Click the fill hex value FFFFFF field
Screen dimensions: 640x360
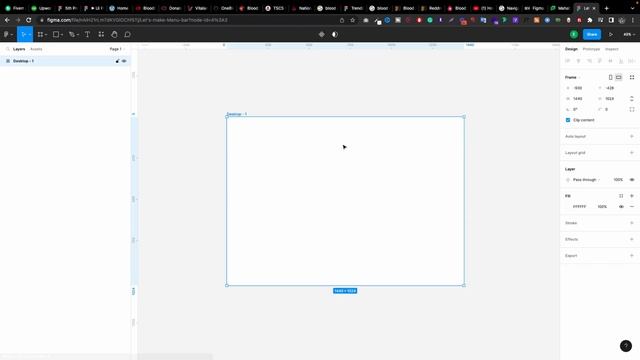pos(580,207)
